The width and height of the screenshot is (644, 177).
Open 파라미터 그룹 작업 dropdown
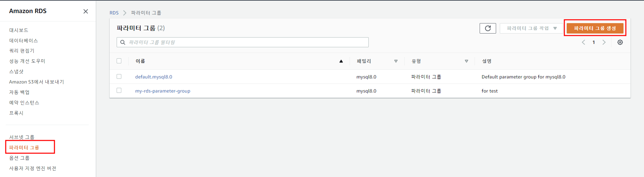pos(531,28)
